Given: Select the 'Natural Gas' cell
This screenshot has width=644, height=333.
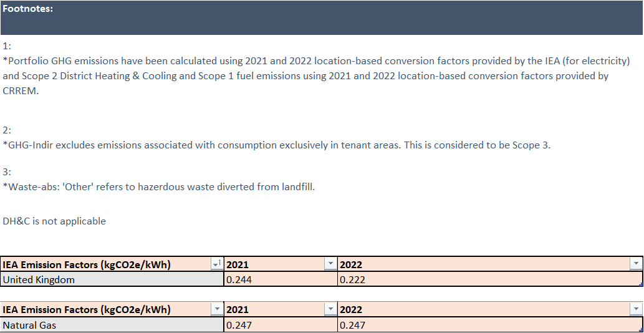Looking at the screenshot, I should pos(112,325).
